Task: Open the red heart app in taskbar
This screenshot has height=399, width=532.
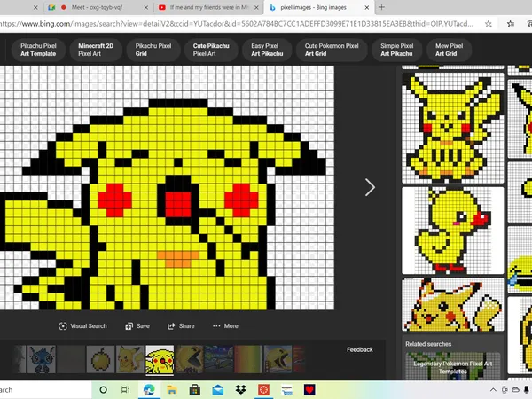Action: click(x=309, y=390)
